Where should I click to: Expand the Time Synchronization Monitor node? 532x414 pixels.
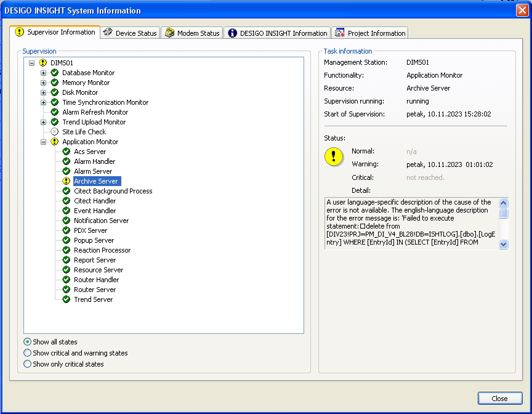coord(44,102)
